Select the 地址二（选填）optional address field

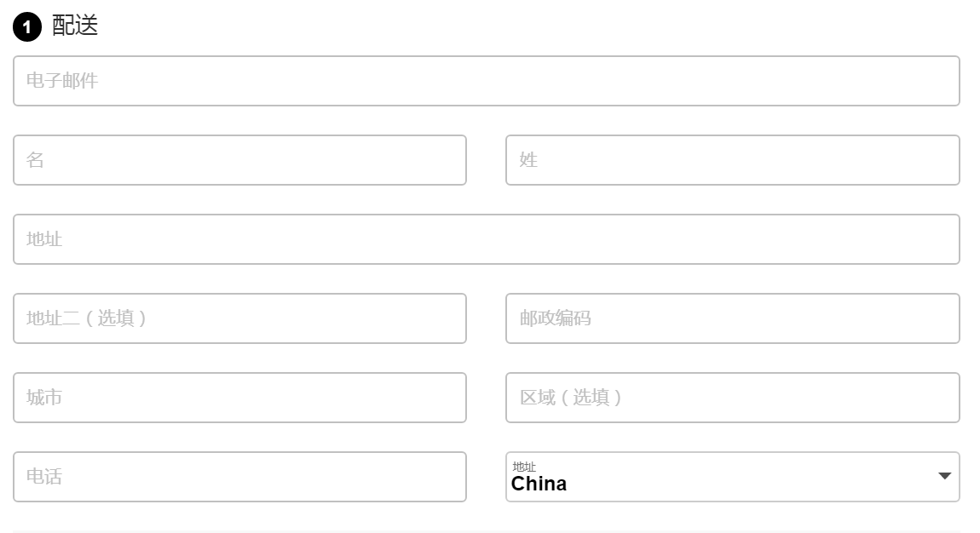[x=239, y=318]
